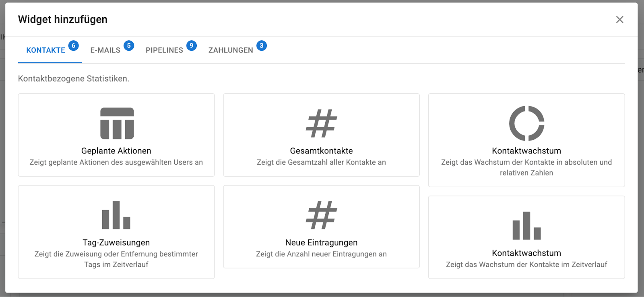The height and width of the screenshot is (297, 644).
Task: Click the bar chart icon above Tag-Zuweisungen
Action: point(116,215)
